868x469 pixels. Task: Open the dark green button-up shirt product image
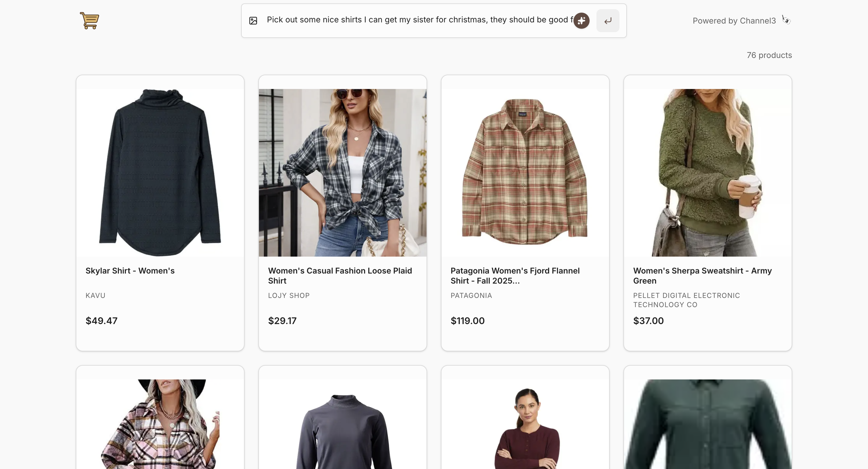(x=707, y=424)
